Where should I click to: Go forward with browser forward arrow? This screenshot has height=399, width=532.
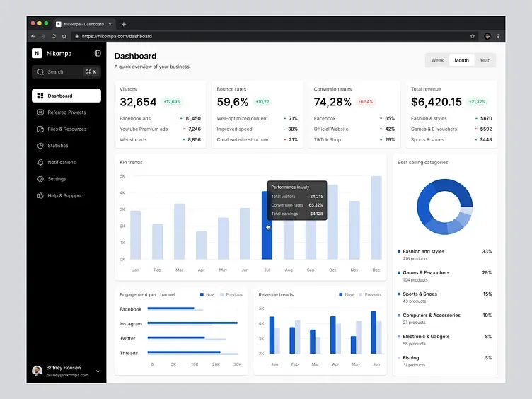[43, 36]
